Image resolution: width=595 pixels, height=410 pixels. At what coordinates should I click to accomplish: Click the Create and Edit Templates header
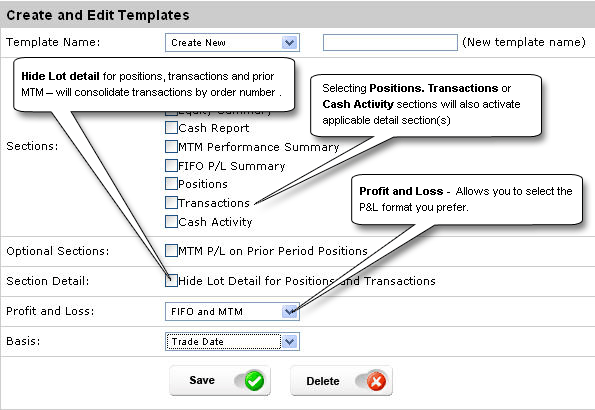98,15
